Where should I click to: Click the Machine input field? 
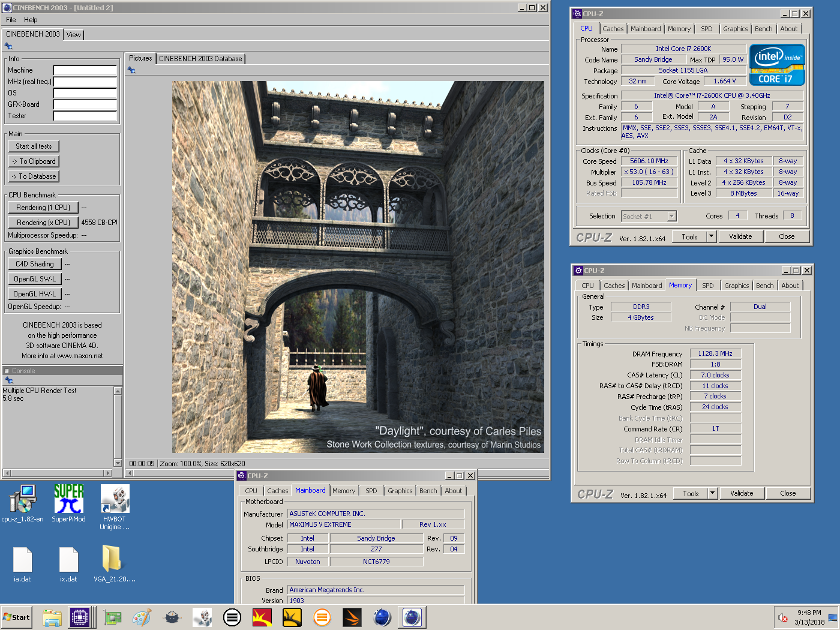[85, 70]
